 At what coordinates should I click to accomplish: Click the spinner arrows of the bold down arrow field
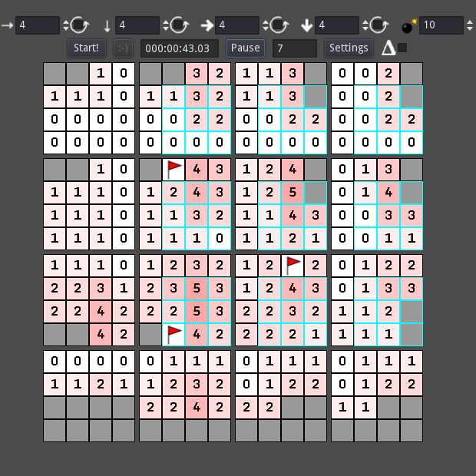pos(365,25)
